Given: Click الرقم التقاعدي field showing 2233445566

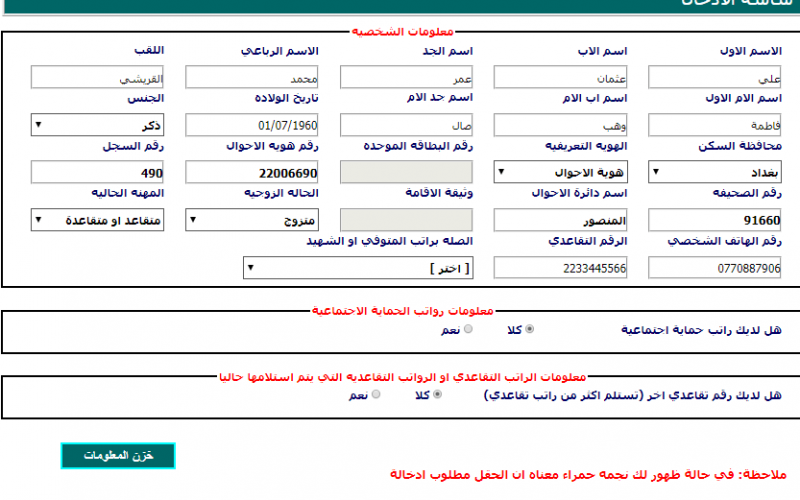Looking at the screenshot, I should 560,268.
